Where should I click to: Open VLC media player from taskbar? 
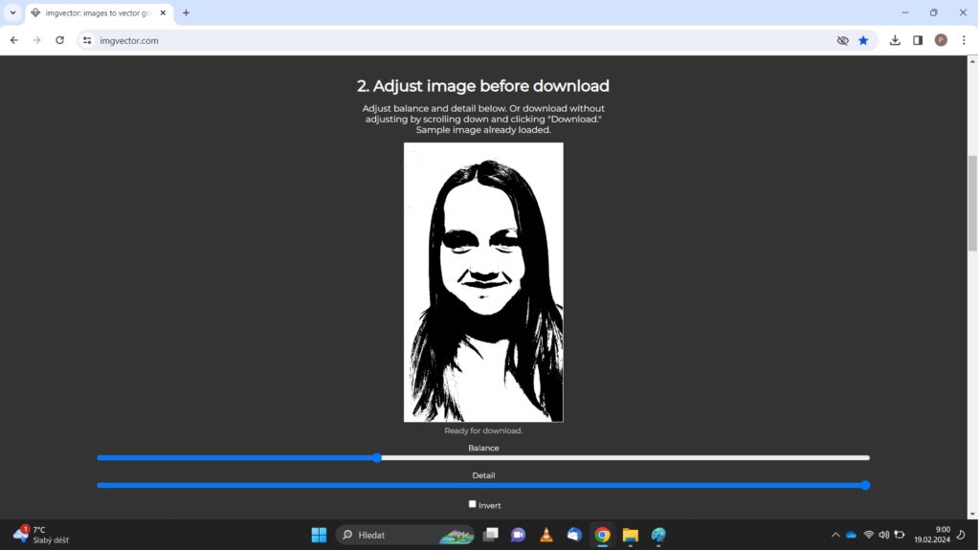pyautogui.click(x=546, y=535)
